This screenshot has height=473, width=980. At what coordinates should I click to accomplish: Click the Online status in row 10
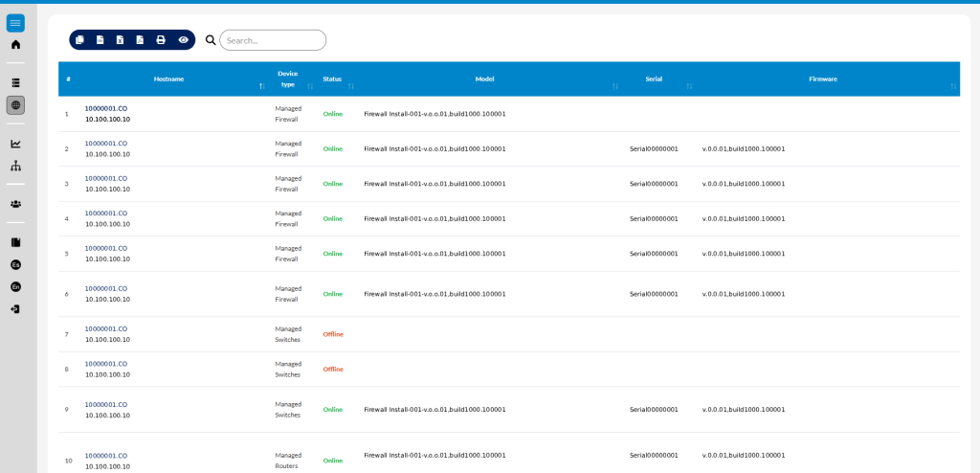coord(332,461)
